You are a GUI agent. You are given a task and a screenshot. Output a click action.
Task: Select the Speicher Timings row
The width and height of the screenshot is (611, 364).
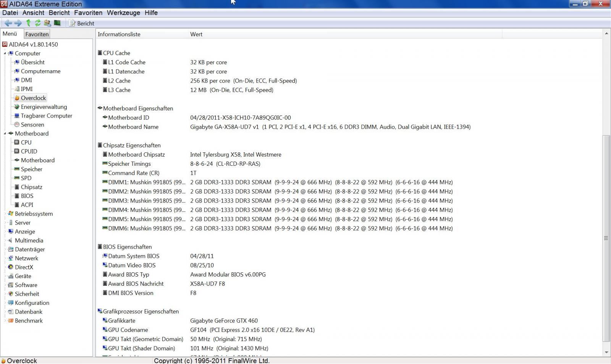click(x=349, y=164)
